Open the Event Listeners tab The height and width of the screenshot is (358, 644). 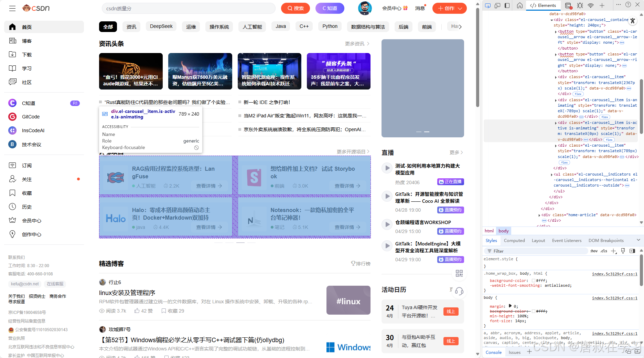tap(567, 241)
